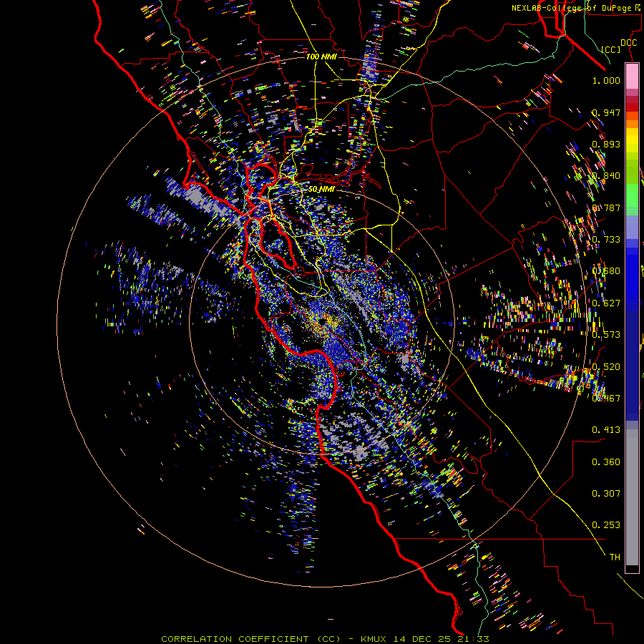This screenshot has height=644, width=644.
Task: Click the 0.520 legend value
Action: pyautogui.click(x=606, y=366)
